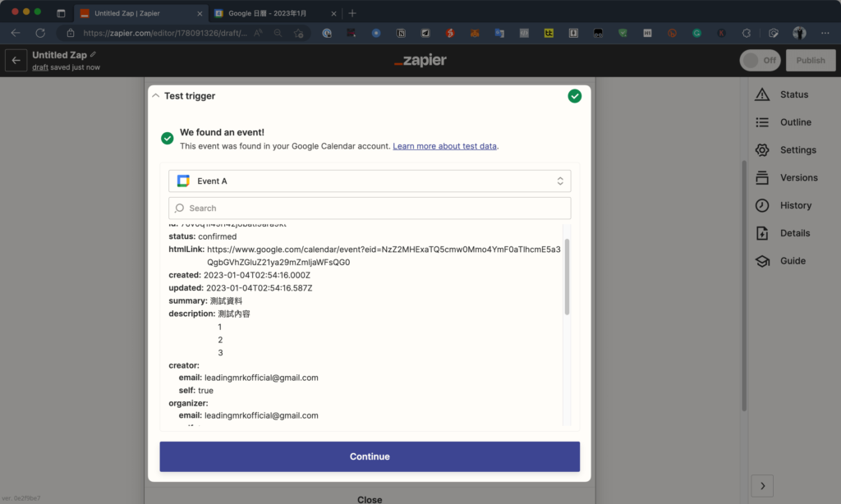
Task: Open the Status warning panel icon
Action: point(762,94)
